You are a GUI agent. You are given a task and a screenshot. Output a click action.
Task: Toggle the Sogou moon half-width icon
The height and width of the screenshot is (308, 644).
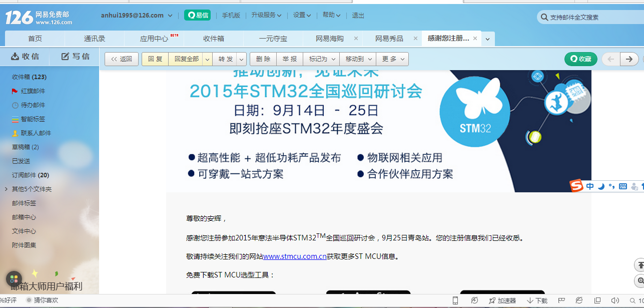[x=601, y=186]
